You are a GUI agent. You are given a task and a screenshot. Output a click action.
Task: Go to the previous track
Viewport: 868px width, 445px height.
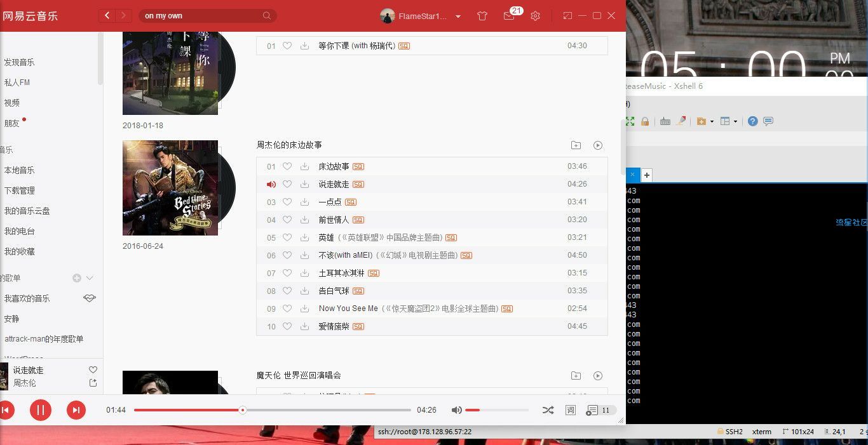coord(5,410)
